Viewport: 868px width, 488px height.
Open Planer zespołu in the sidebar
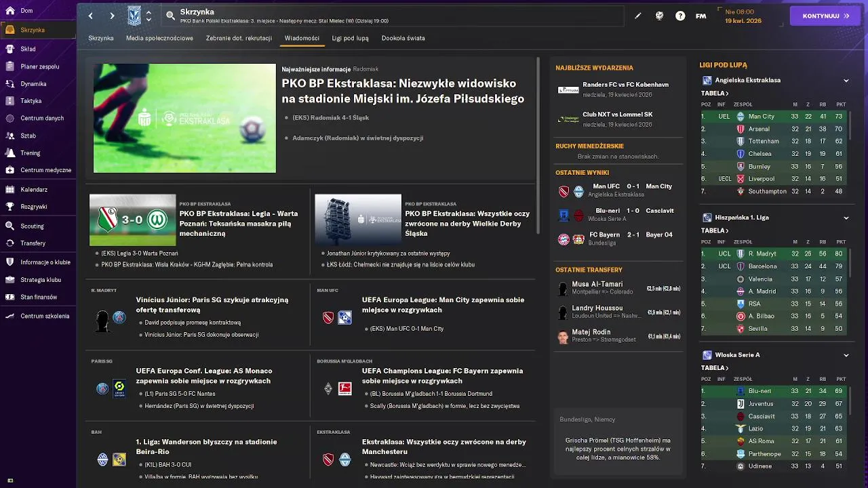[39, 66]
